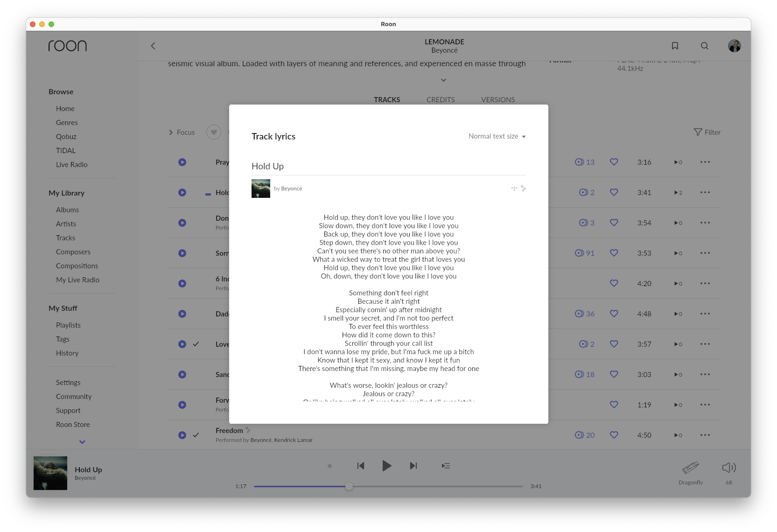
Task: Open Settings in the sidebar
Action: pyautogui.click(x=68, y=382)
